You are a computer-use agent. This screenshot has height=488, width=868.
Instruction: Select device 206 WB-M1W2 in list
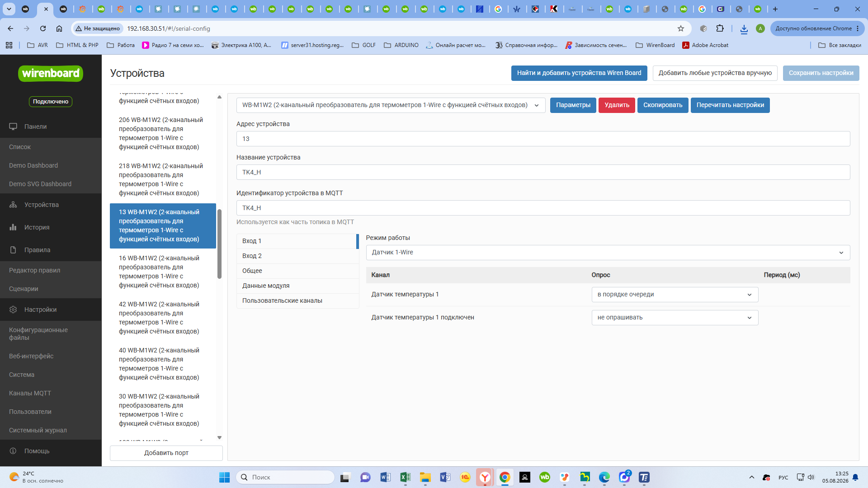163,134
